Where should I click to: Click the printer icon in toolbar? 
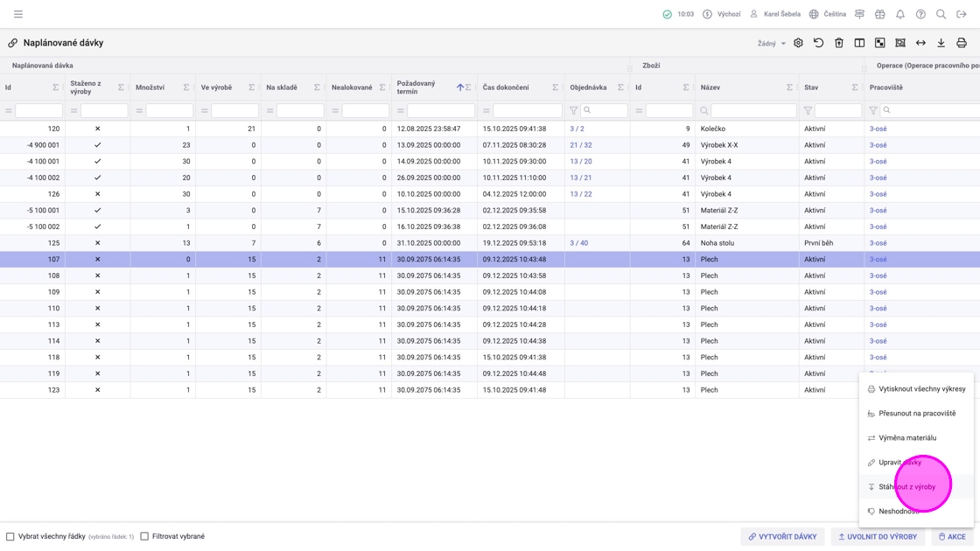pos(961,43)
